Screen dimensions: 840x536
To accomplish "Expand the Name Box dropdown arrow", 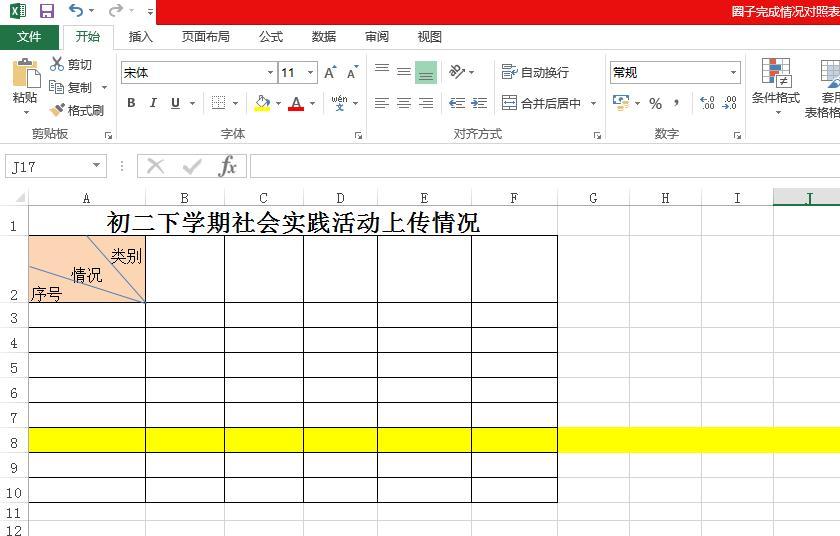I will click(x=96, y=166).
